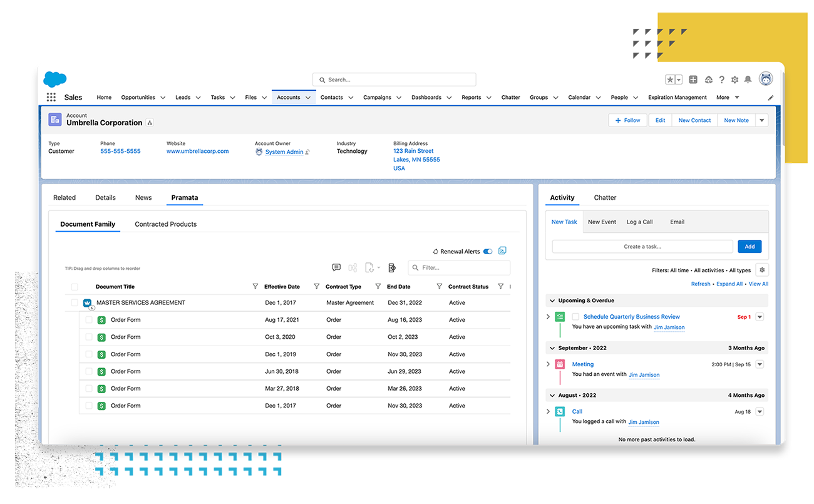
Task: Click the document export icon near Filter
Action: 370,268
